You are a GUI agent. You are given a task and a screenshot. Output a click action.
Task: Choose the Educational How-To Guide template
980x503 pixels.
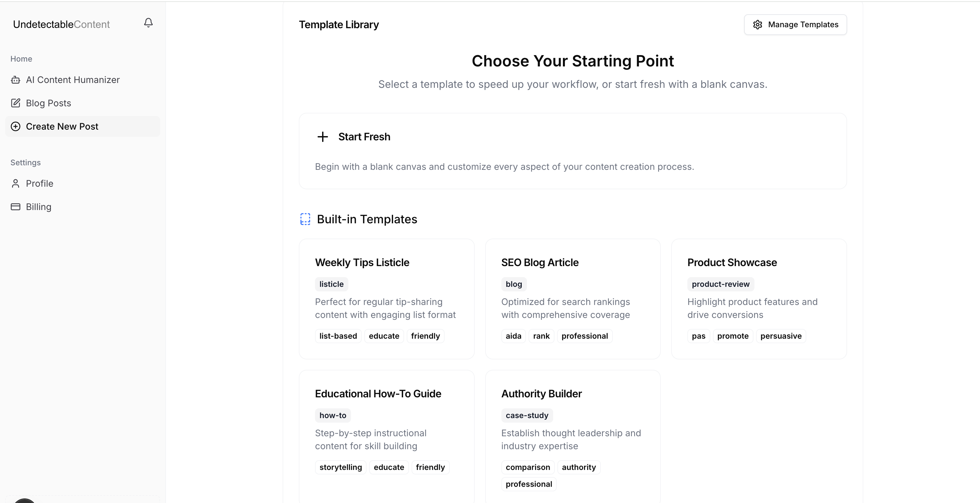[387, 434]
